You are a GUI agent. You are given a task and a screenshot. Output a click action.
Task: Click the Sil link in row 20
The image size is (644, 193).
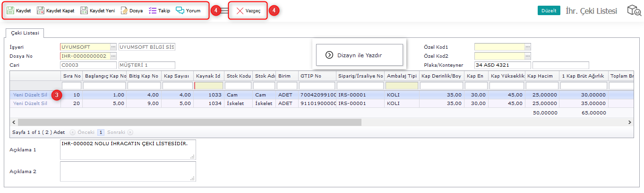[x=43, y=103]
